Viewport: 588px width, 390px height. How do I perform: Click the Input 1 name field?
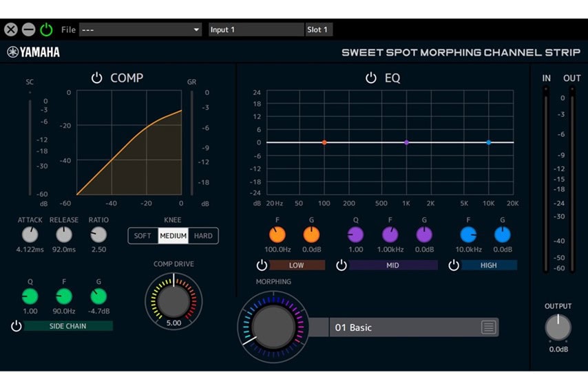tap(255, 30)
